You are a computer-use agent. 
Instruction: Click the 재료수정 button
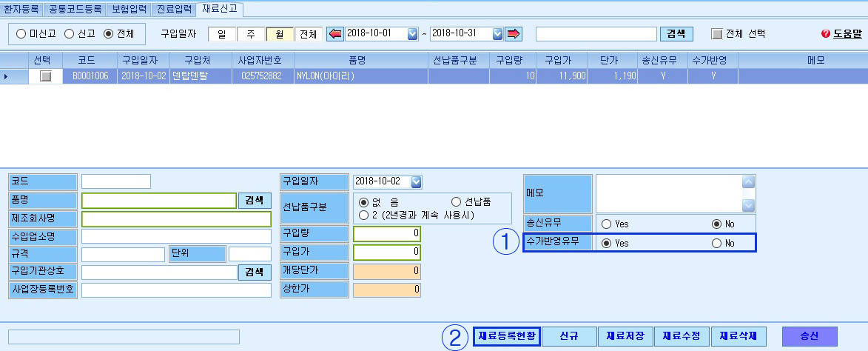pyautogui.click(x=682, y=336)
